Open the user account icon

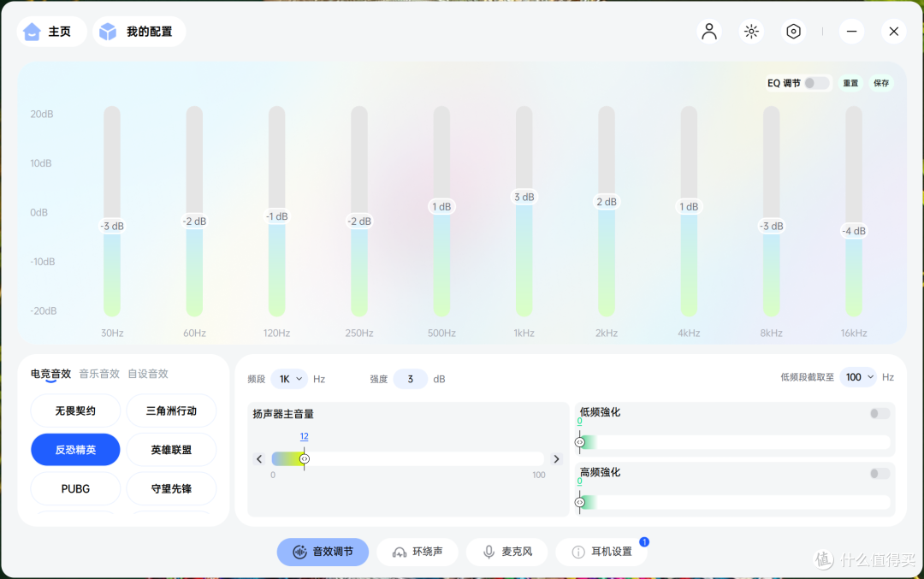tap(709, 32)
